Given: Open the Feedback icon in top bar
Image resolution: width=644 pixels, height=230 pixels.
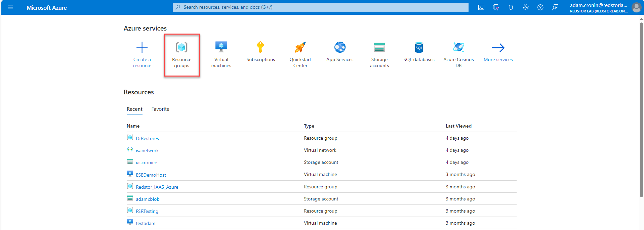Looking at the screenshot, I should click(x=555, y=7).
